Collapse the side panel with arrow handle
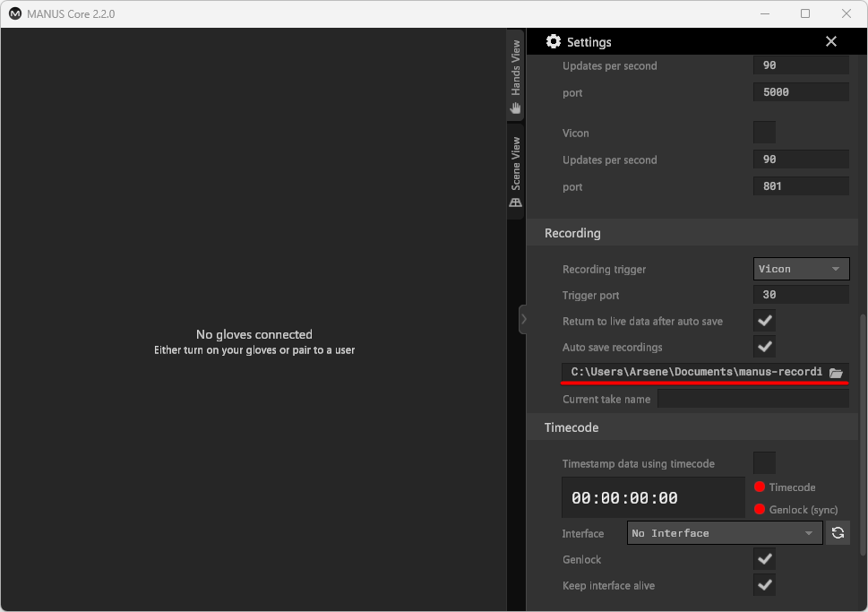The height and width of the screenshot is (612, 868). [x=523, y=319]
